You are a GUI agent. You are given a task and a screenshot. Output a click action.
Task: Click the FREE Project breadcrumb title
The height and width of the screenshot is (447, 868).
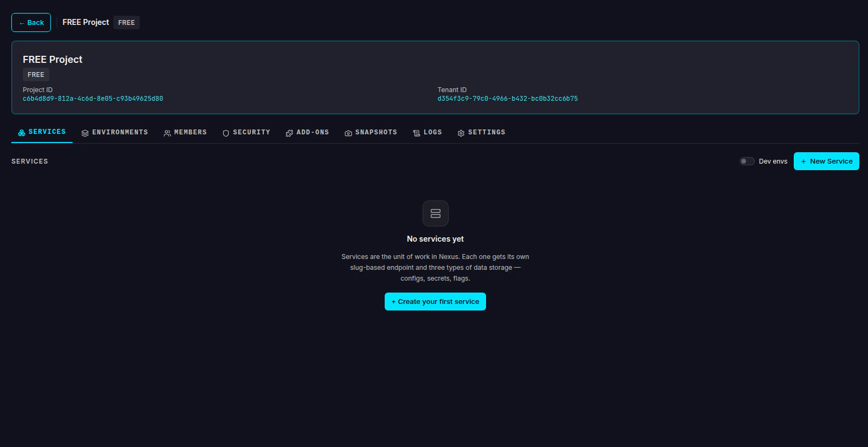86,22
